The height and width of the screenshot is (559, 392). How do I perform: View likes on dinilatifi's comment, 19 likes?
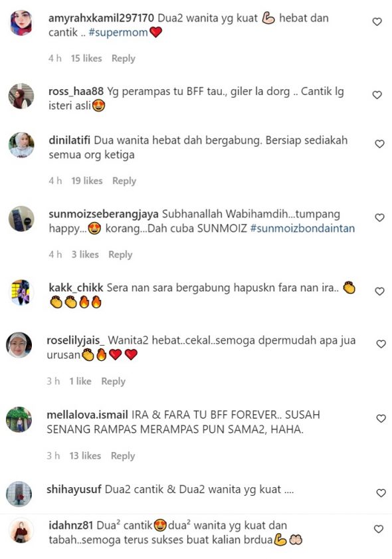tap(86, 181)
